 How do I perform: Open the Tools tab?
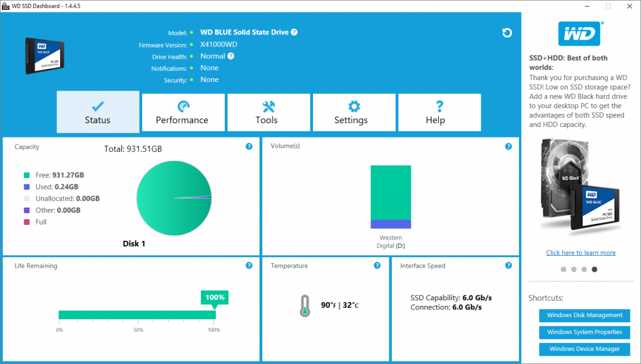(x=269, y=113)
